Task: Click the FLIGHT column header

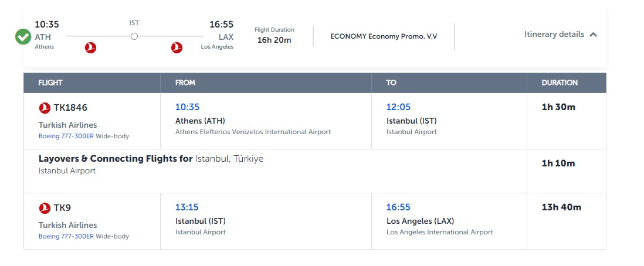Action: tap(50, 83)
